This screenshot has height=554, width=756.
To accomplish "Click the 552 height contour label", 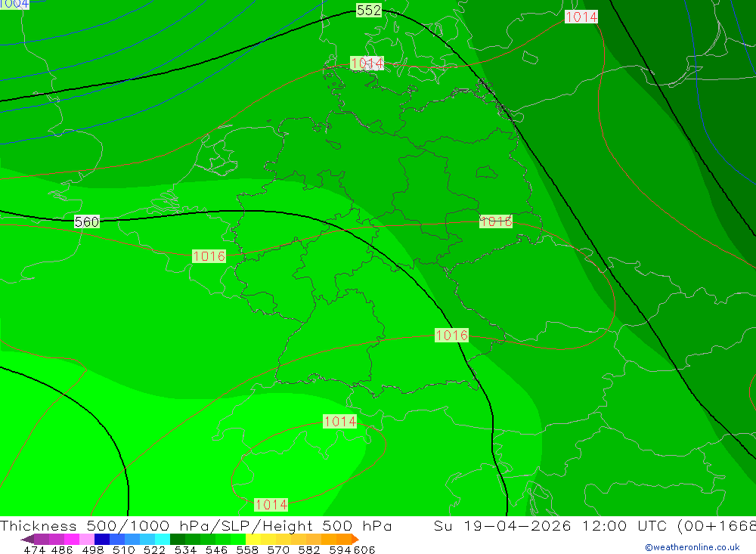I will coord(369,10).
